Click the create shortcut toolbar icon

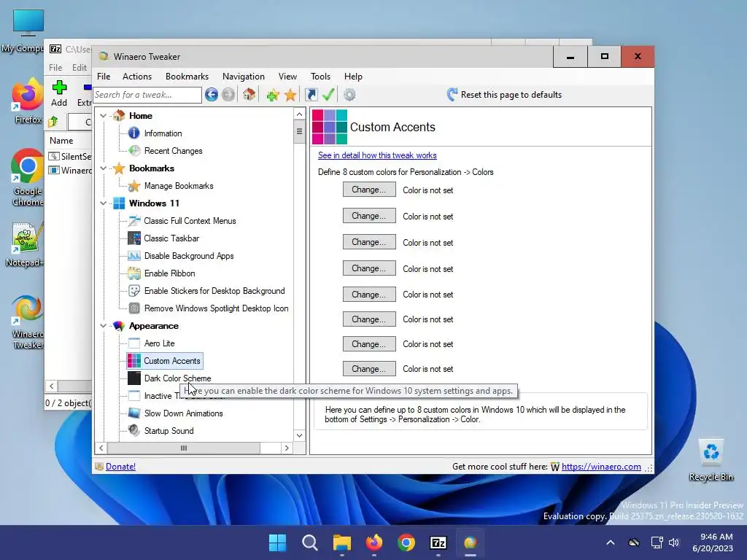click(x=311, y=95)
